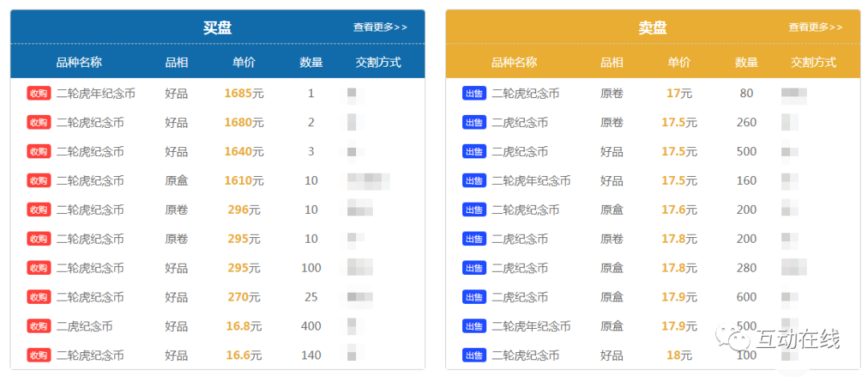This screenshot has width=868, height=377.
Task: Click 原盒 grade in the 17.6元 row
Action: point(612,210)
